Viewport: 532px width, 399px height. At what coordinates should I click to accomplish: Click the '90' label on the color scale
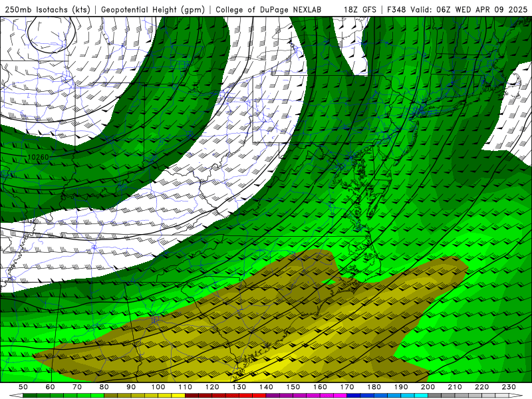(131, 387)
